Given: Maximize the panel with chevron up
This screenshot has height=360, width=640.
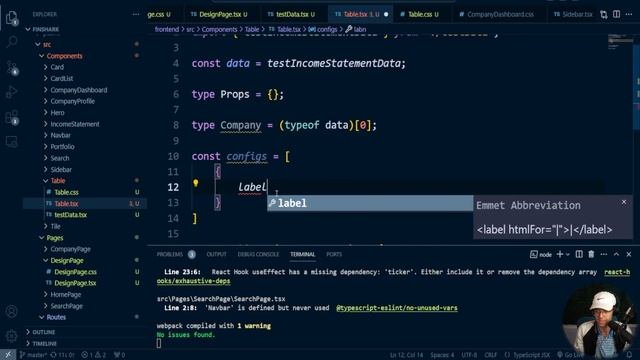Looking at the screenshot, I should [616, 254].
